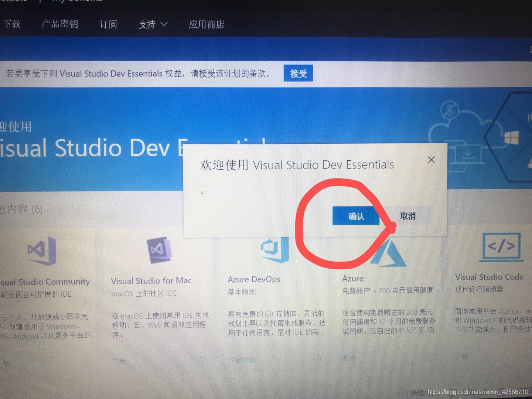Open the Azure DevOps card title
The height and width of the screenshot is (399, 532).
254,279
